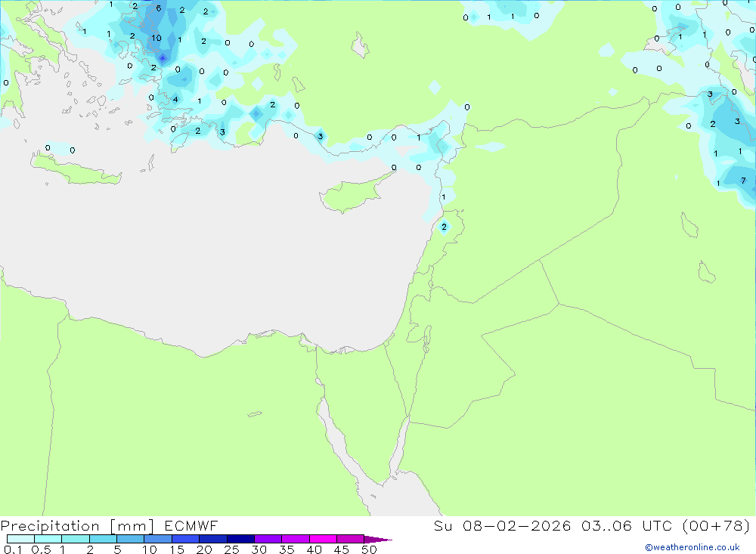
Task: Click the '50' legend scale label
Action: tap(369, 549)
